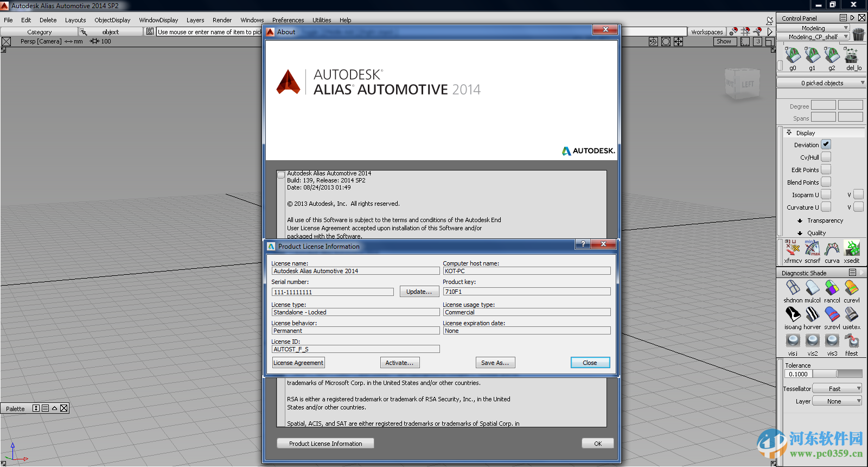Image resolution: width=868 pixels, height=467 pixels.
Task: Click the Tolerance value field 0.1000
Action: coord(798,374)
